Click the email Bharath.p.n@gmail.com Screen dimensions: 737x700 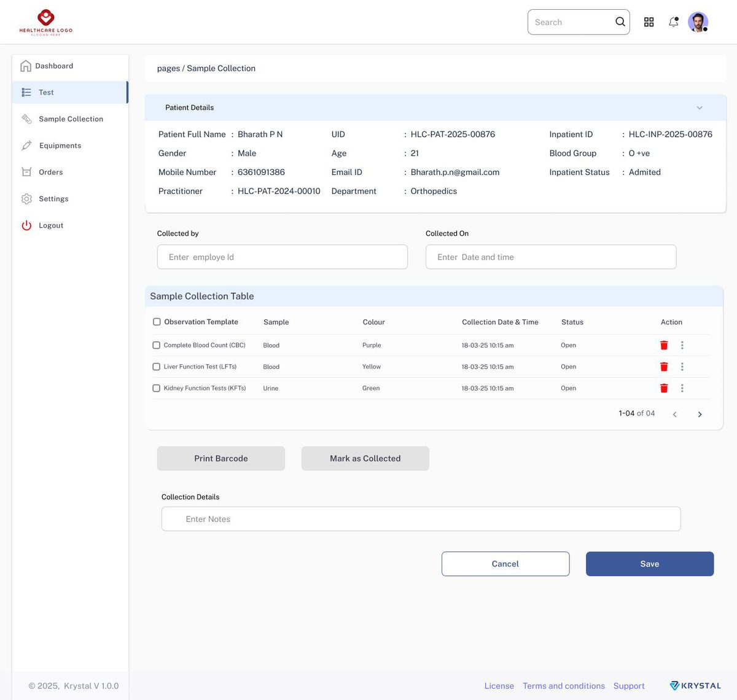pos(455,173)
